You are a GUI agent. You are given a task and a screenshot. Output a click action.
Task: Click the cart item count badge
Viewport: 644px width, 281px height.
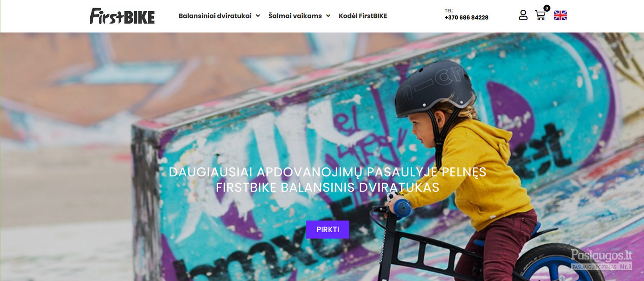547,8
